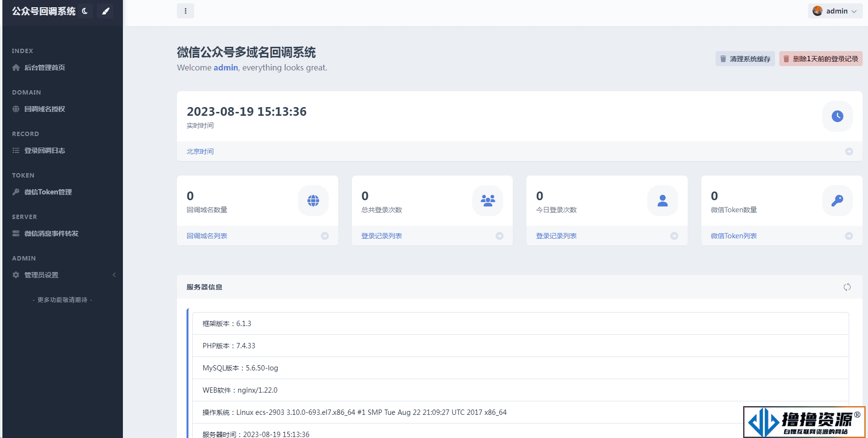Click the gear icon beside 管理员设置

(16, 275)
